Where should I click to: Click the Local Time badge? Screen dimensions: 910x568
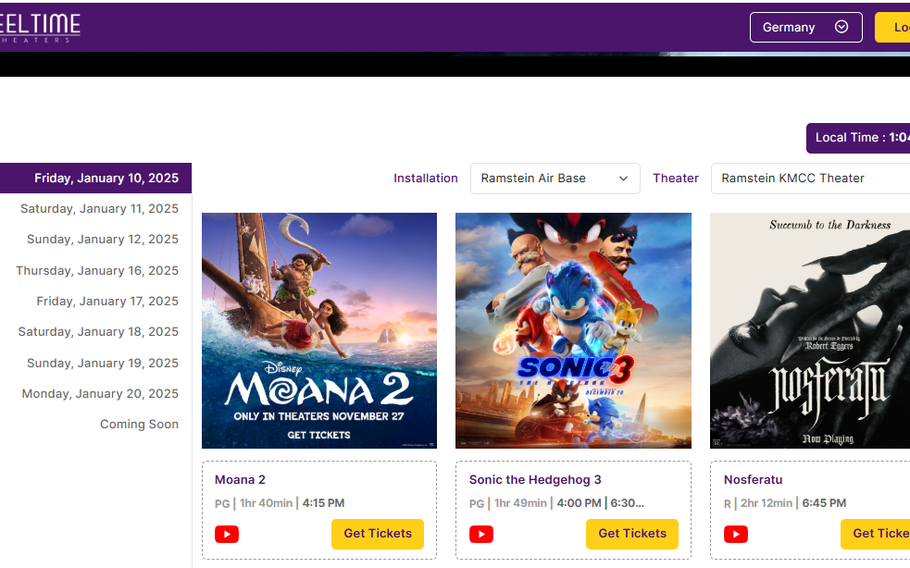pyautogui.click(x=858, y=138)
